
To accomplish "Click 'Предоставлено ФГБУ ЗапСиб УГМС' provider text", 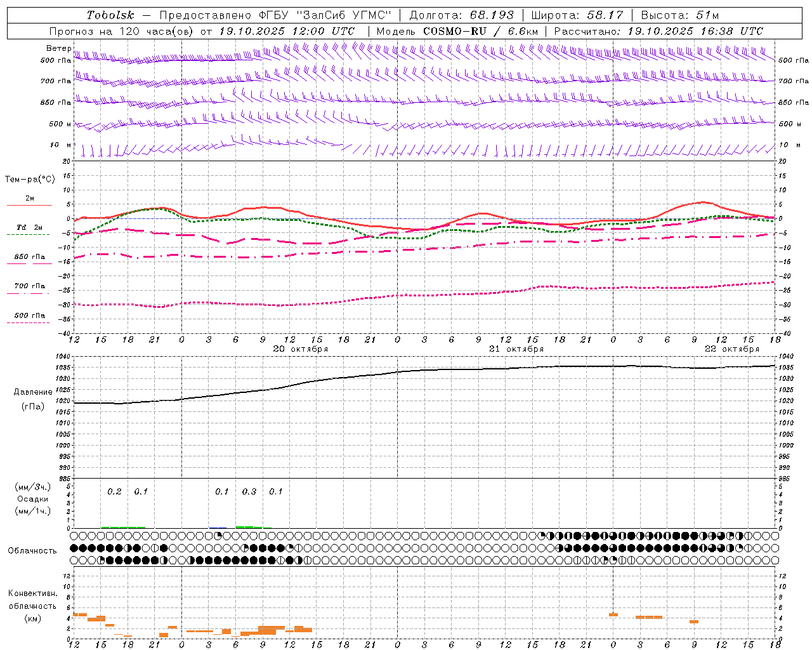I will click(x=275, y=15).
